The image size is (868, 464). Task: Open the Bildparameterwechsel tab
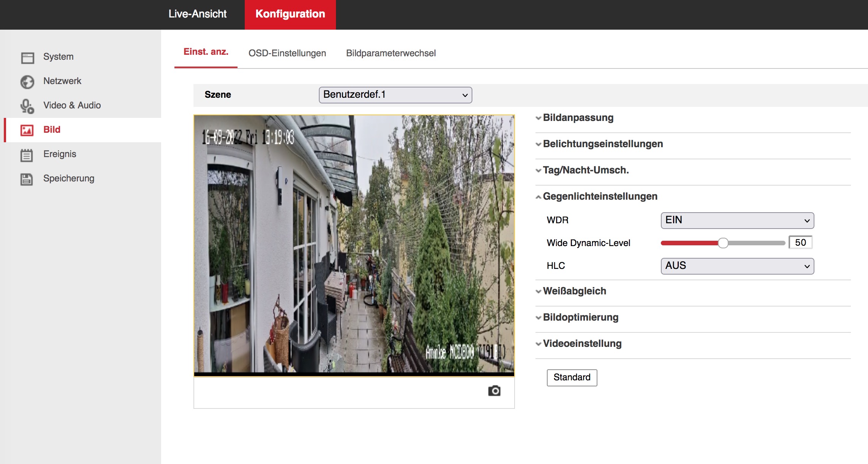click(x=391, y=53)
